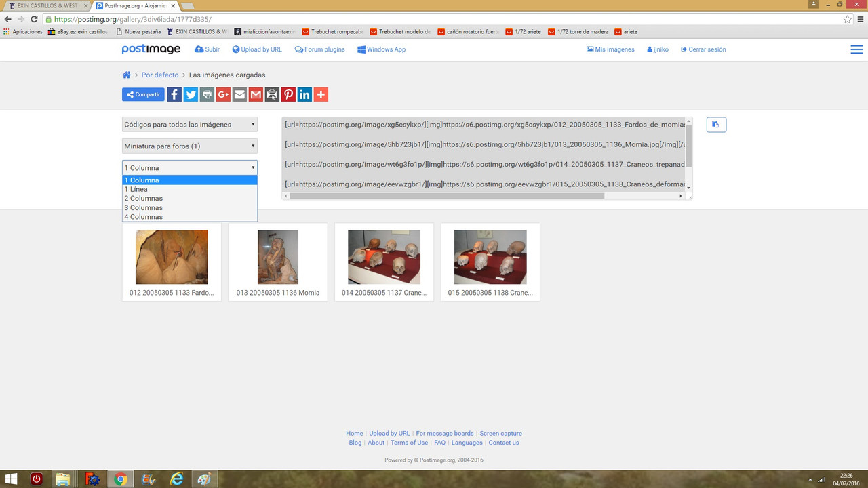The width and height of the screenshot is (868, 488).
Task: Bookmark page with star icon
Action: pos(848,20)
